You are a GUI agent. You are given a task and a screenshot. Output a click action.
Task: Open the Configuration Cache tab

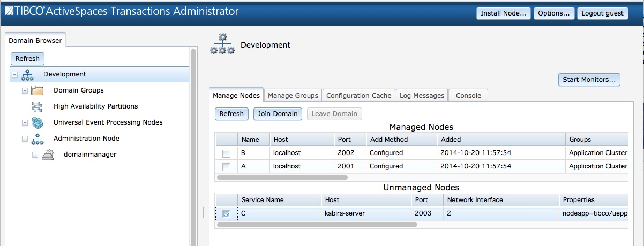(358, 95)
